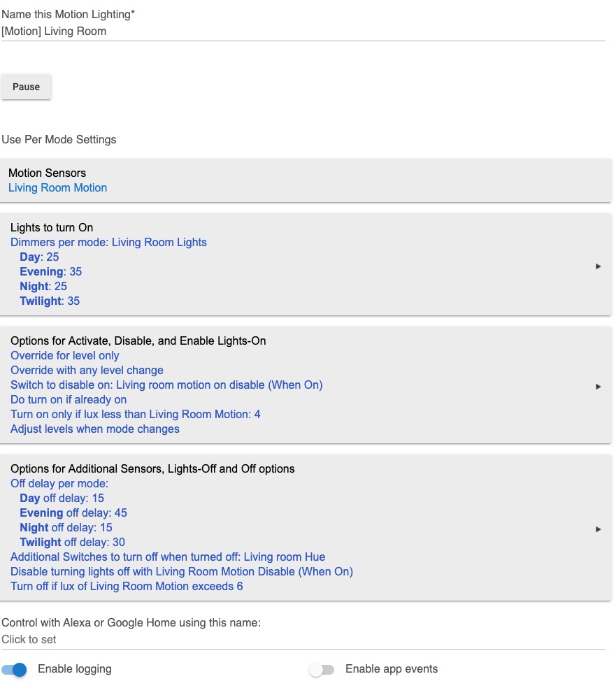Screen dimensions: 616x688
Task: Disable the Enable logging toggle
Action: coord(14,670)
